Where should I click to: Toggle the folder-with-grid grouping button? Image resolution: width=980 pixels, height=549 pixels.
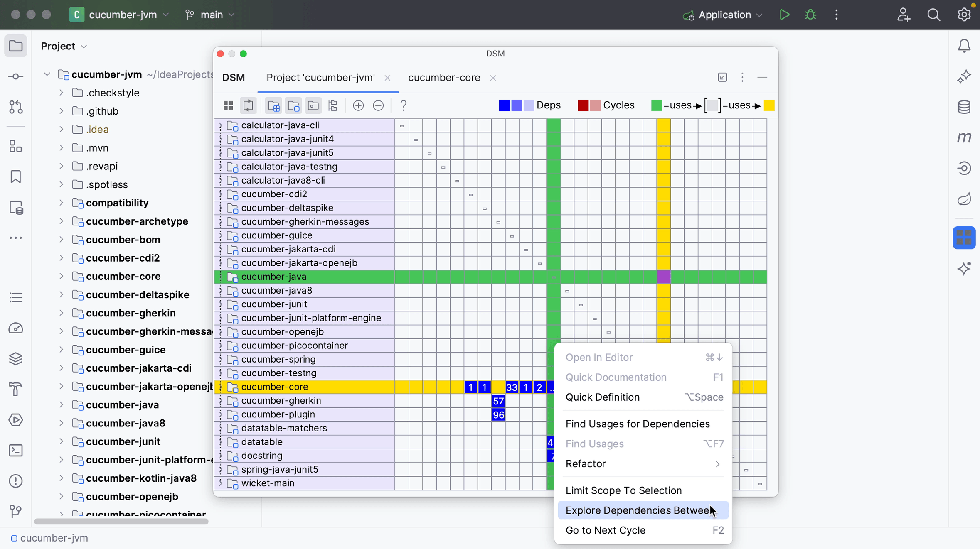274,105
